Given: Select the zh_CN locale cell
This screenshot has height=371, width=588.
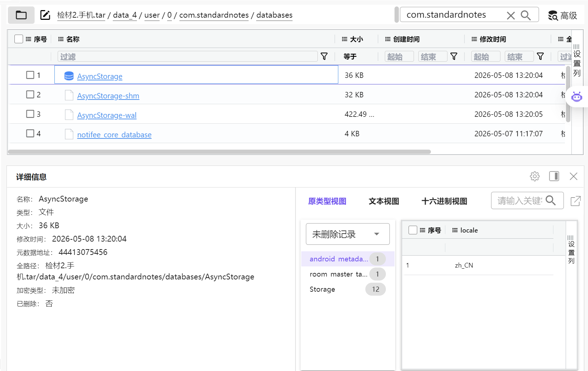Looking at the screenshot, I should coord(464,265).
